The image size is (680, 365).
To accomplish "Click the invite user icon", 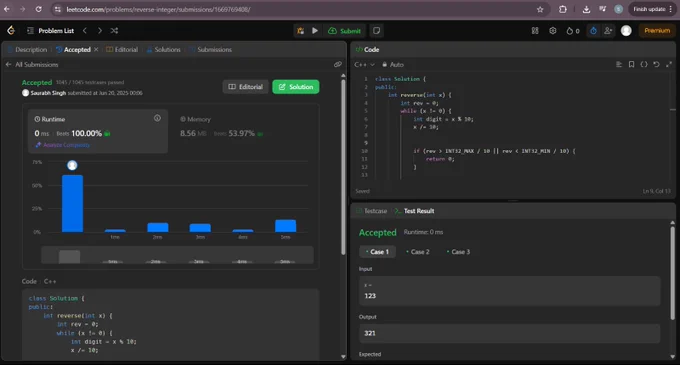I will point(608,31).
